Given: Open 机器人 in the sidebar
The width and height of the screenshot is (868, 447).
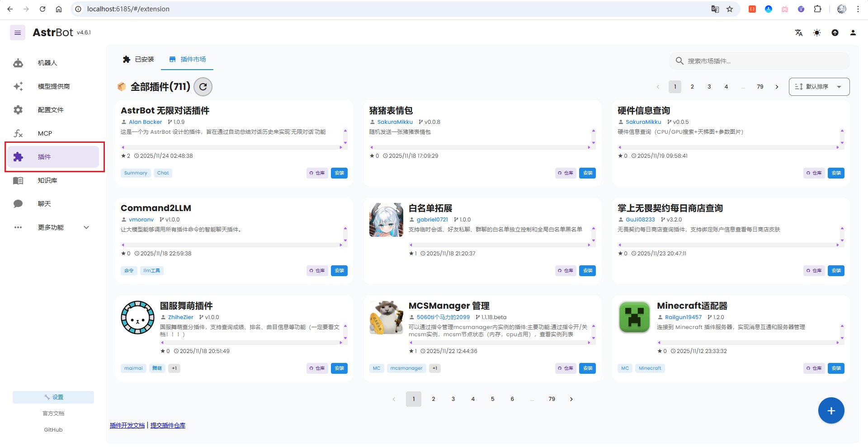Looking at the screenshot, I should click(x=47, y=63).
